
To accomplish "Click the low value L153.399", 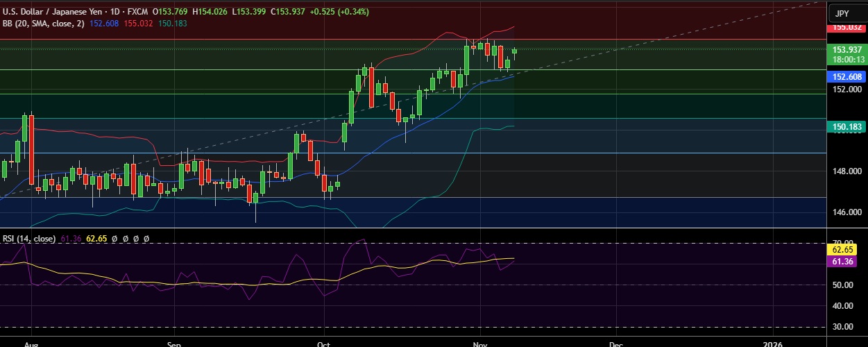I will (x=250, y=12).
